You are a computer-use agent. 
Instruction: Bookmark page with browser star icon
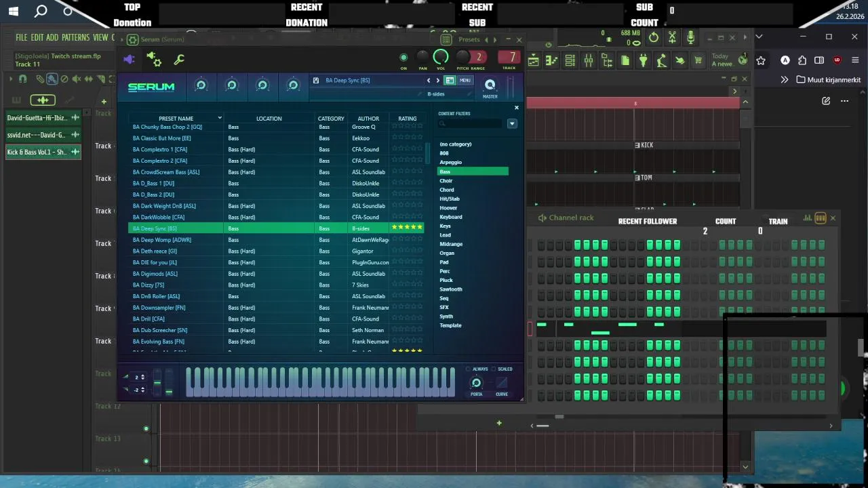click(761, 60)
